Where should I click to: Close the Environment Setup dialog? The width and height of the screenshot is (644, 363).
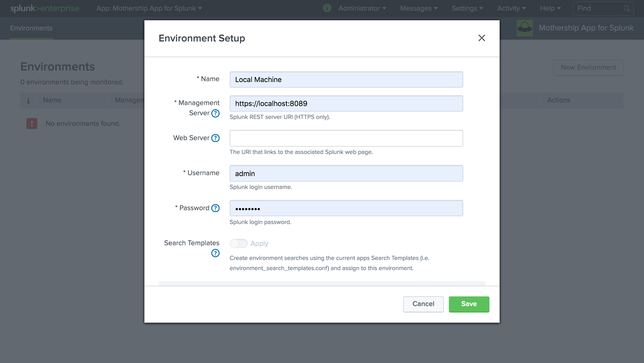pyautogui.click(x=481, y=38)
